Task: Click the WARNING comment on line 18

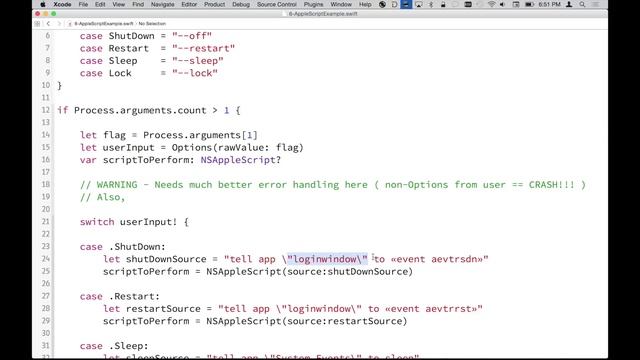Action: [x=333, y=185]
